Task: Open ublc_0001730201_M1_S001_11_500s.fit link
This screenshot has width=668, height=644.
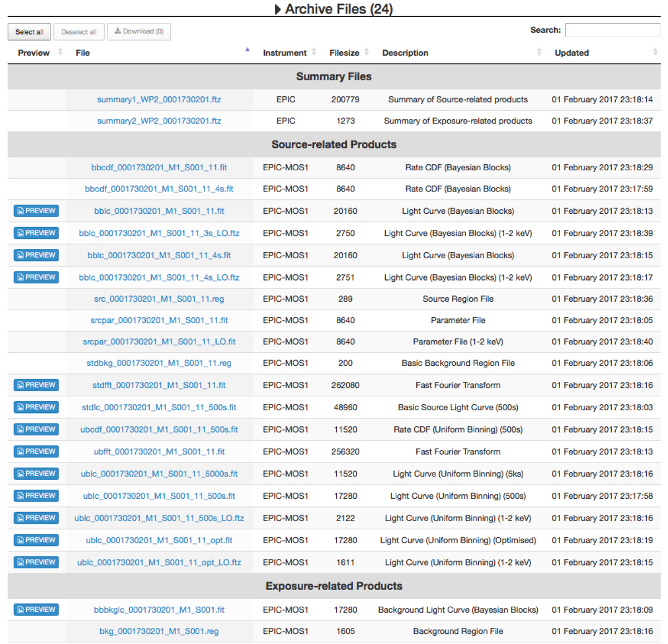Action: [159, 496]
